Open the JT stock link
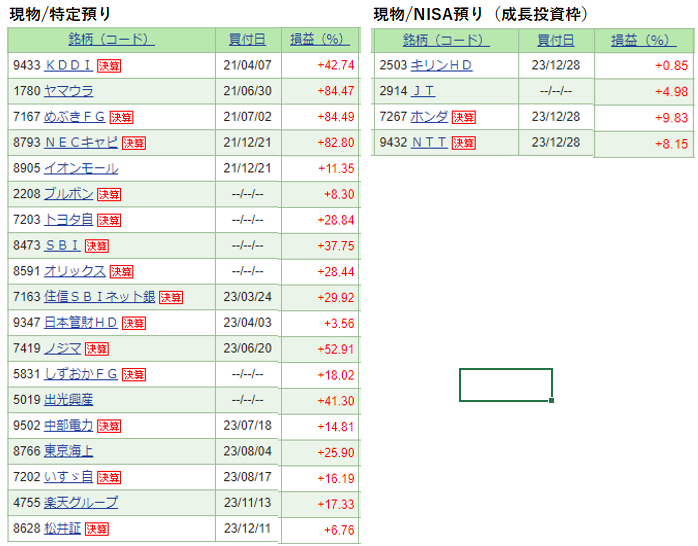Viewport: 698px width, 546px height. pyautogui.click(x=422, y=91)
